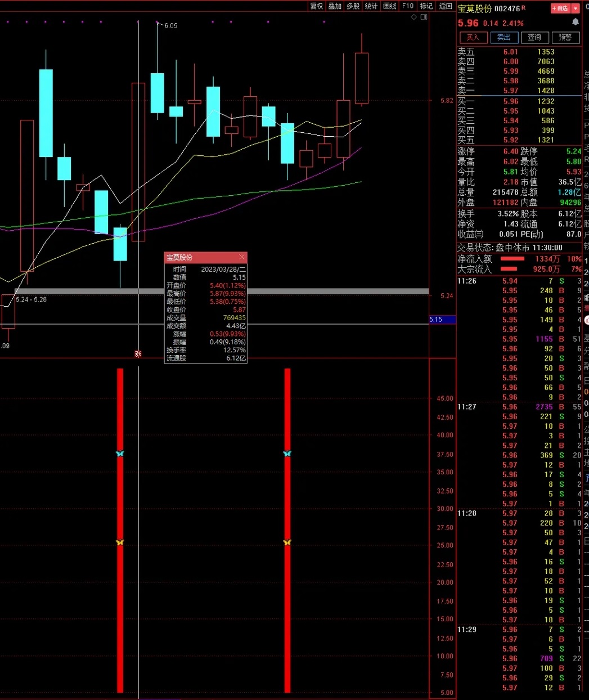
Task: Click the yellow butterfly marker on the right red bar
Action: coord(287,542)
